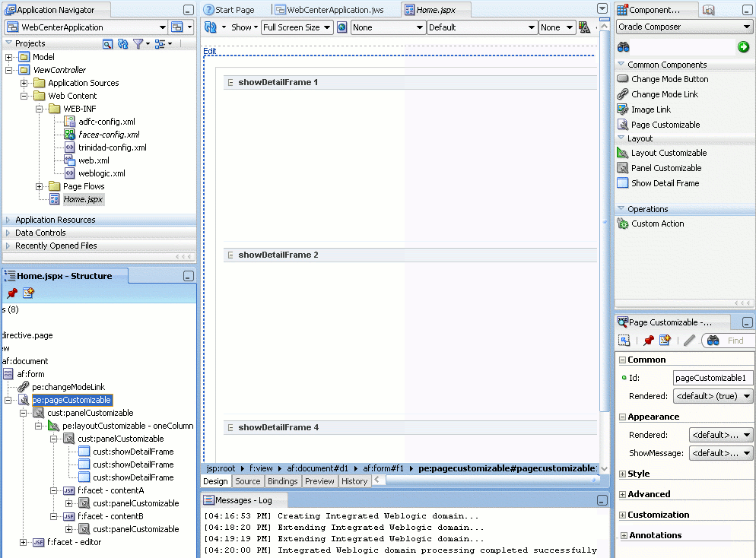This screenshot has width=756, height=558.
Task: Expand the Advanced property section
Action: (x=622, y=494)
